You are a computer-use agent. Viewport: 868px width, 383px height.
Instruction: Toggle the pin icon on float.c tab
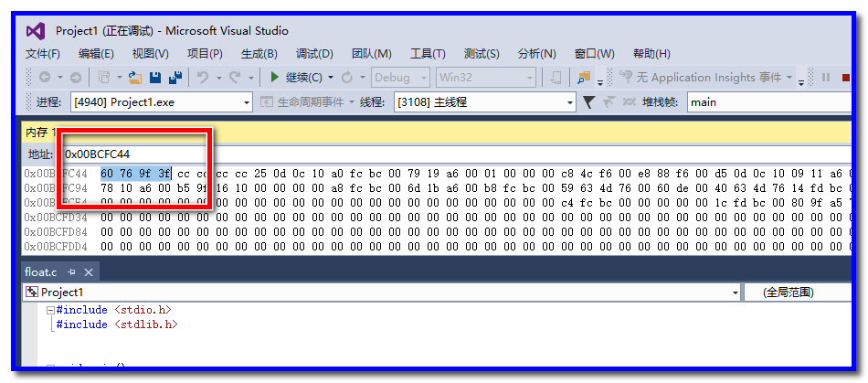click(x=71, y=271)
